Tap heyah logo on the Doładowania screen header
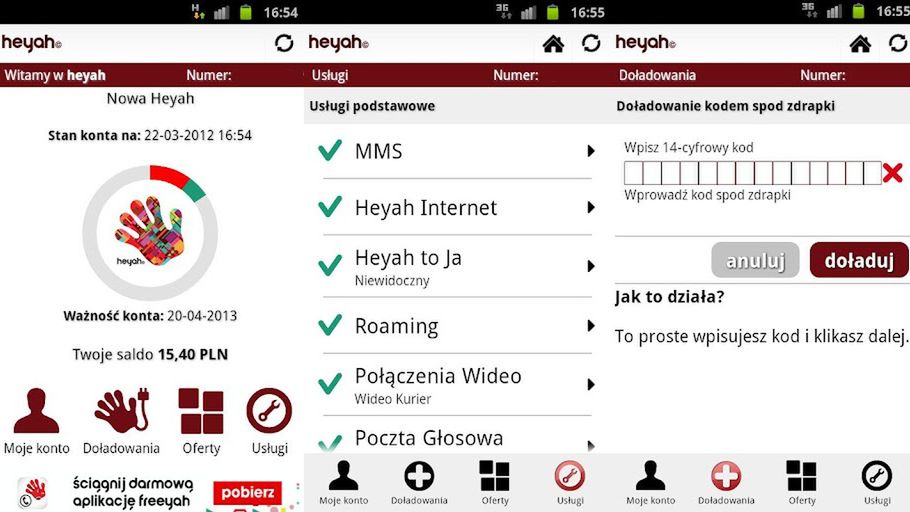 (645, 42)
